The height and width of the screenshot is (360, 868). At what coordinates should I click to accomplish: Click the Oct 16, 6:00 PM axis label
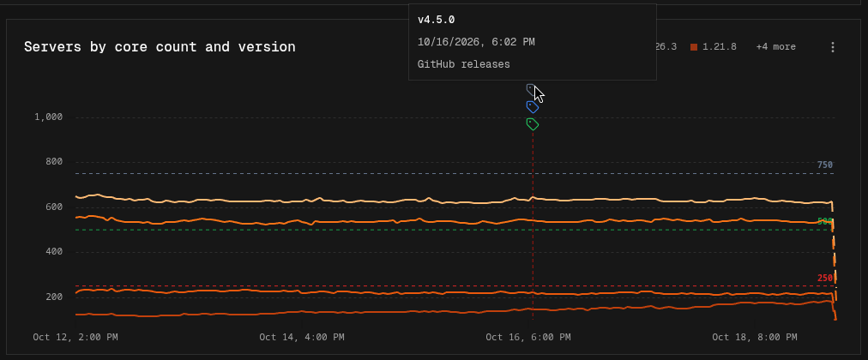(x=528, y=337)
